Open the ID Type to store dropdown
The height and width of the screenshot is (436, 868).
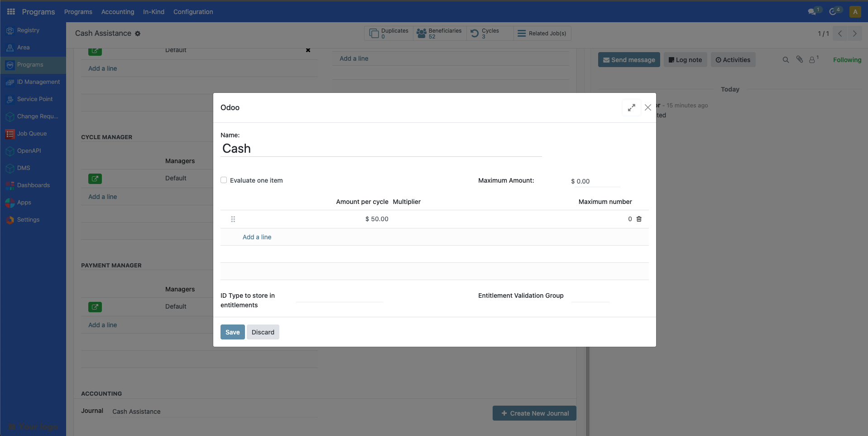coord(339,300)
